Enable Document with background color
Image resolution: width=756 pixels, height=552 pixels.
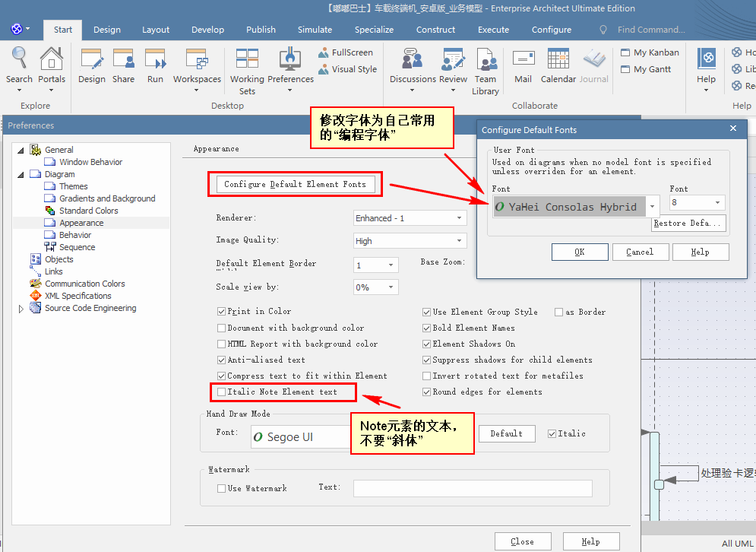click(221, 328)
